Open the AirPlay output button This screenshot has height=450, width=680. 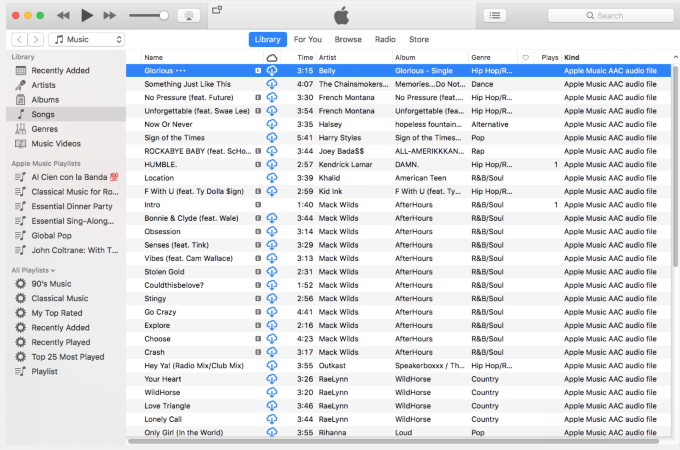[189, 16]
